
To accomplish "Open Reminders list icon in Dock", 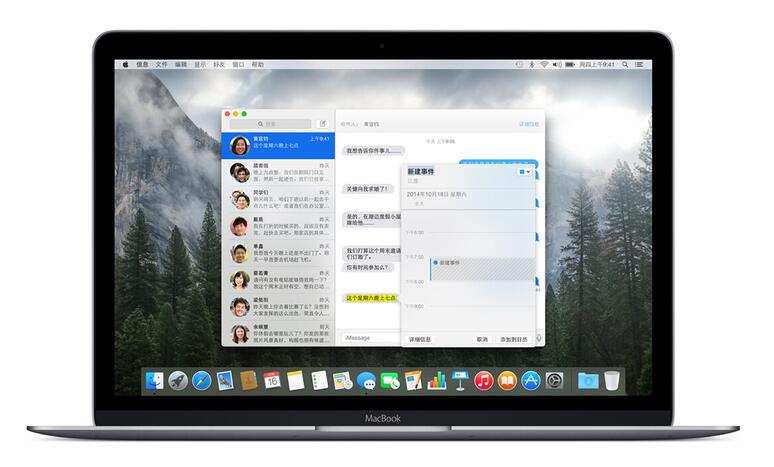I will [x=319, y=381].
